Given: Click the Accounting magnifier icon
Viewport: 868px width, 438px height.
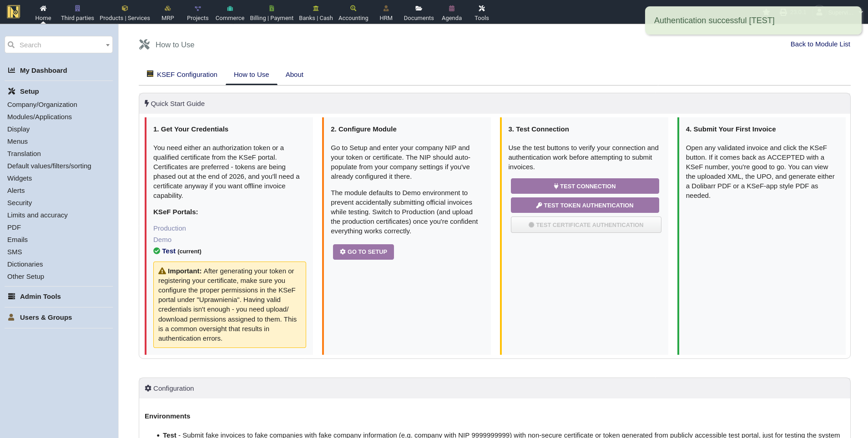Looking at the screenshot, I should pos(353,8).
